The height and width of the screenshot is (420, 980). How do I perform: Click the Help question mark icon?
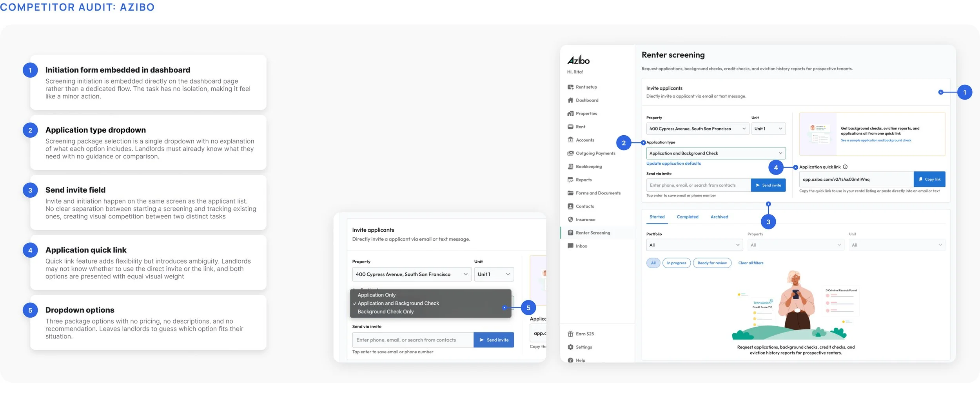coord(570,360)
